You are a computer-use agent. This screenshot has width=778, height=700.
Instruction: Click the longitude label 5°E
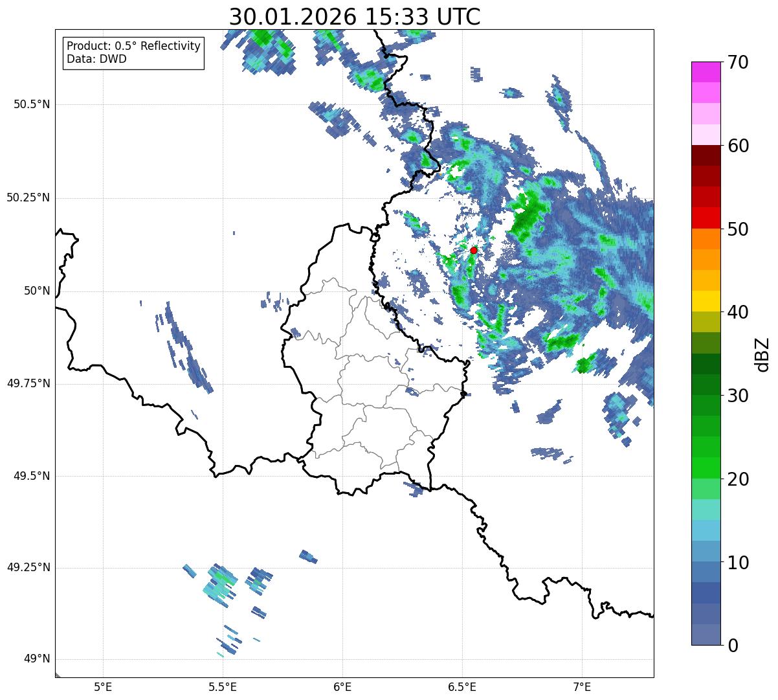click(x=103, y=686)
